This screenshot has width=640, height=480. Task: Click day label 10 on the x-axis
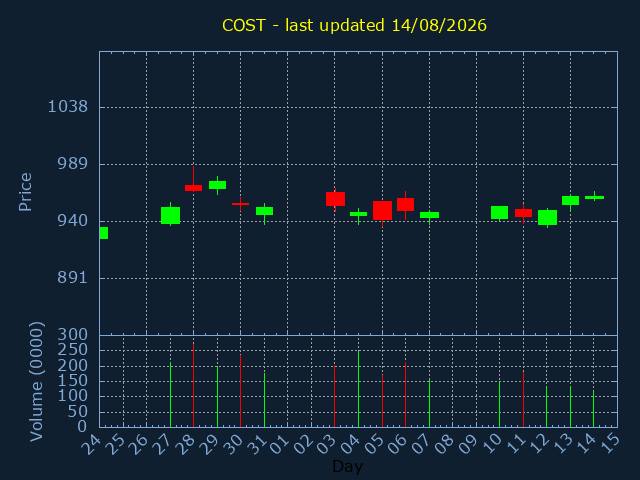(x=491, y=444)
